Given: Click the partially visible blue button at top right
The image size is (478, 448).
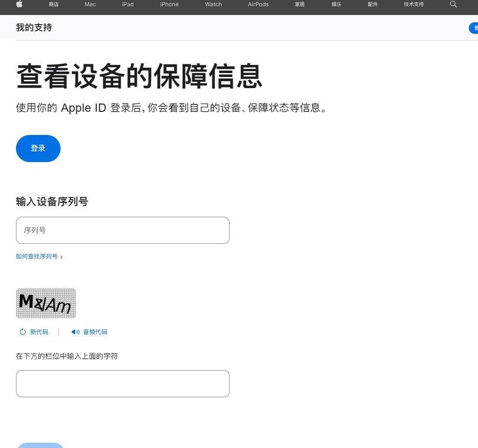Looking at the screenshot, I should pos(474,28).
